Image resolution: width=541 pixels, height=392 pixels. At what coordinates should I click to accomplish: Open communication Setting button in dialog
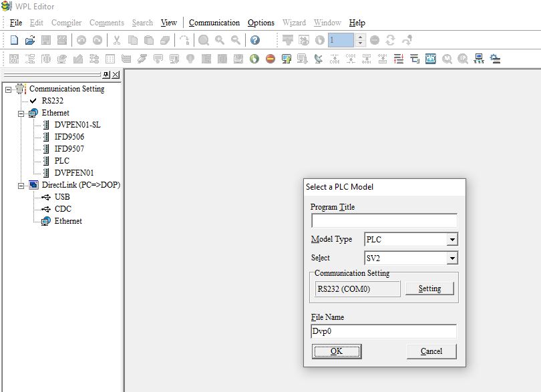point(429,288)
